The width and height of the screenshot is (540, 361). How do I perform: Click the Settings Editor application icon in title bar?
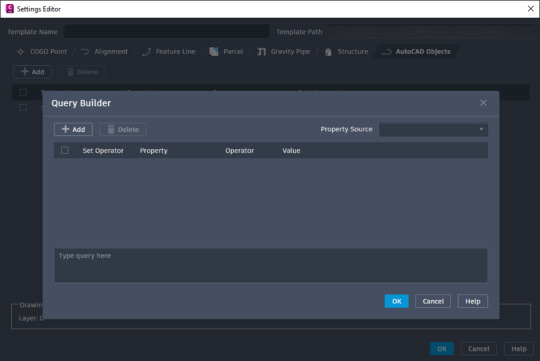tap(10, 9)
